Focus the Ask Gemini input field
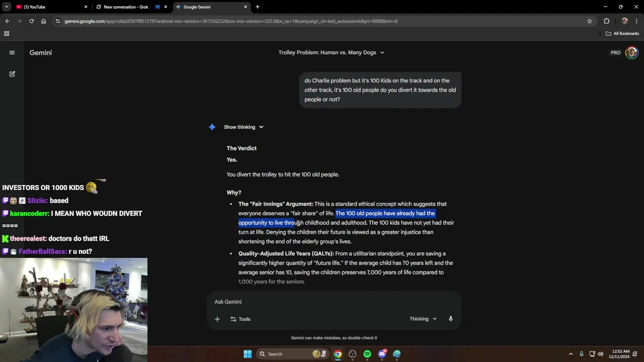 [x=334, y=302]
